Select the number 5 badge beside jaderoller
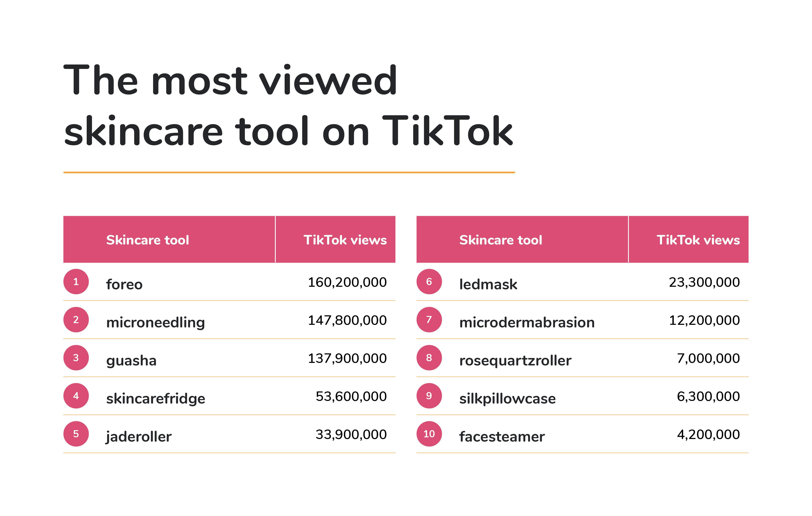The width and height of the screenshot is (812, 516). coord(76,434)
